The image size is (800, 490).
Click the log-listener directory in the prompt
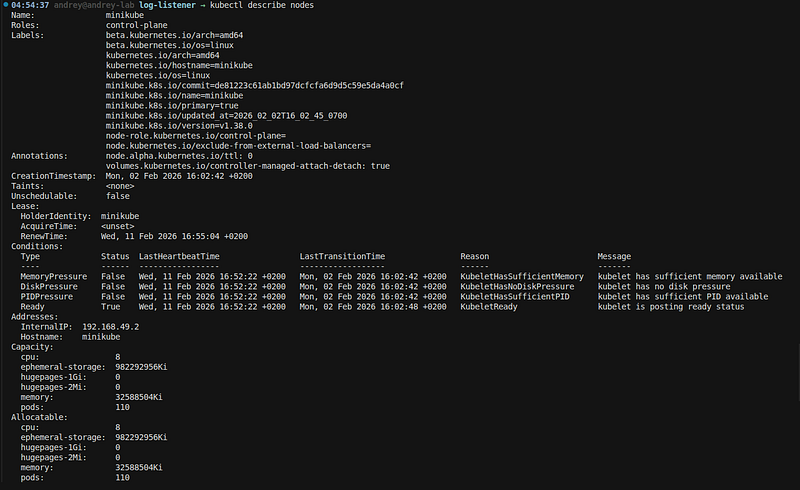(x=167, y=5)
